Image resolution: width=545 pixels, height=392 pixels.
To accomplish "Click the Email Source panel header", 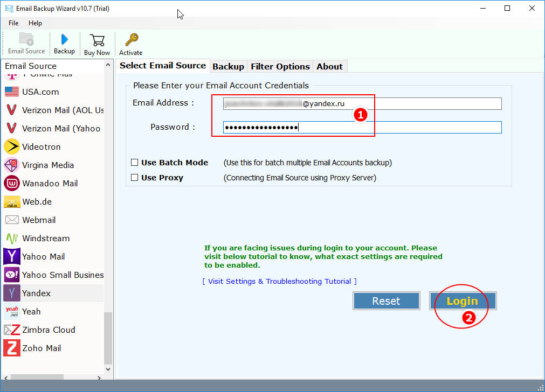I will tap(31, 66).
